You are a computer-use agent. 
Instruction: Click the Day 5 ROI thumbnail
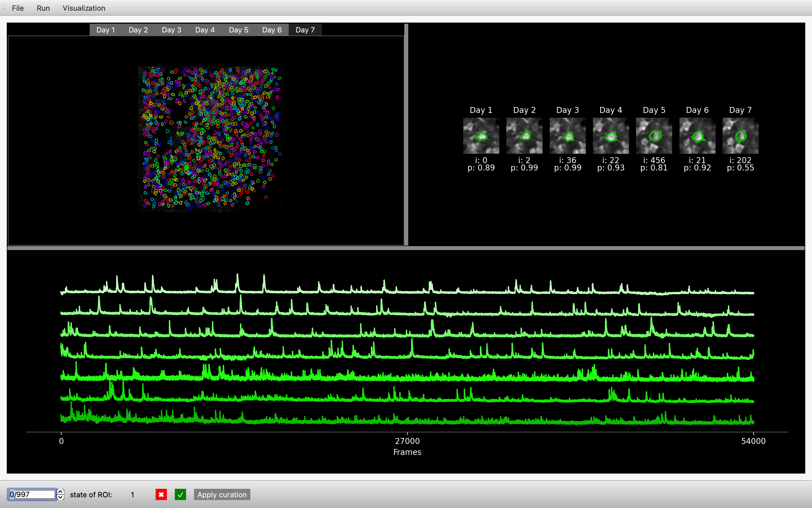click(654, 136)
